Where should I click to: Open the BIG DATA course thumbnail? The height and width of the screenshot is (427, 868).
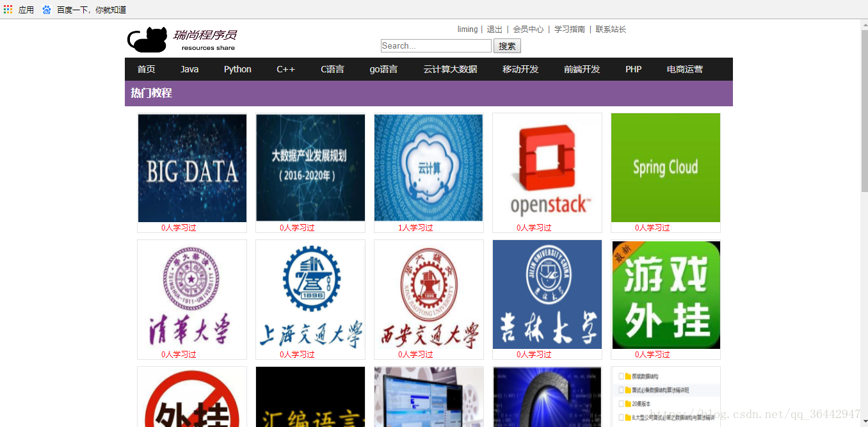[192, 168]
